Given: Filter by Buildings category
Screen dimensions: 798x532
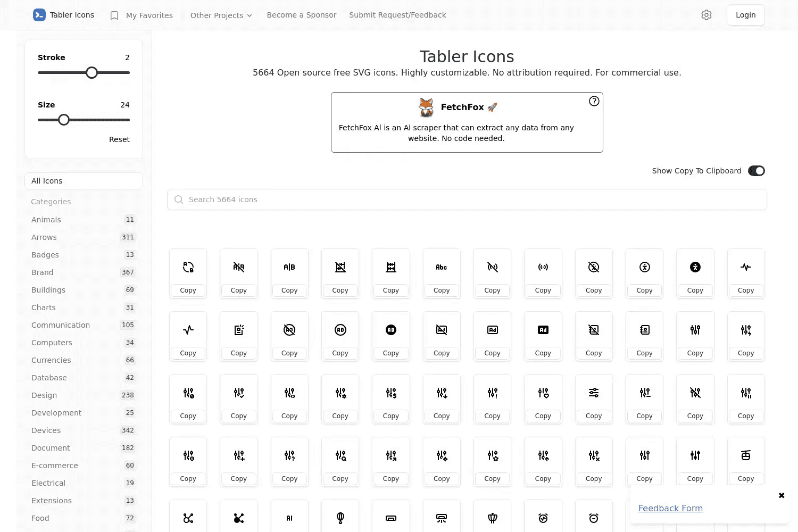Looking at the screenshot, I should tap(84, 290).
